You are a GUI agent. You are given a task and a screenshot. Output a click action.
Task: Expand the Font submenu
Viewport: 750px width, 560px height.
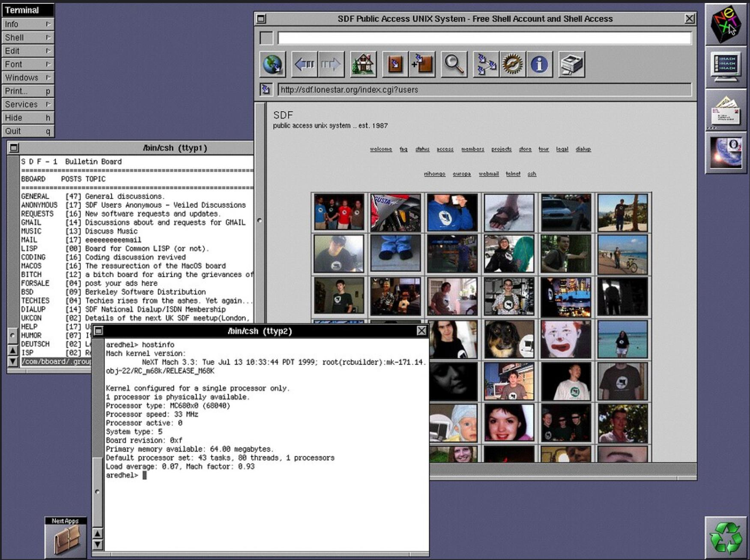[28, 64]
